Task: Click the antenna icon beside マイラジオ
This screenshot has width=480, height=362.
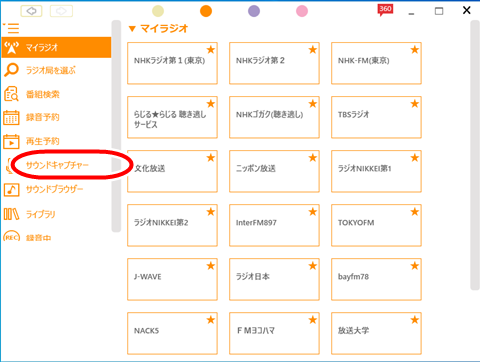Action: coord(12,48)
